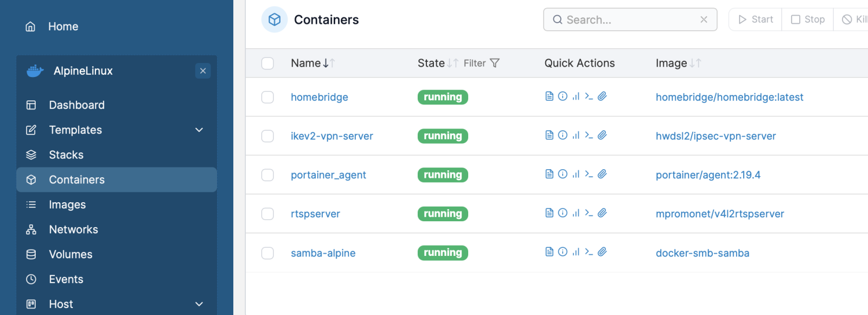868x315 pixels.
Task: Clear the search field with X icon
Action: (704, 20)
